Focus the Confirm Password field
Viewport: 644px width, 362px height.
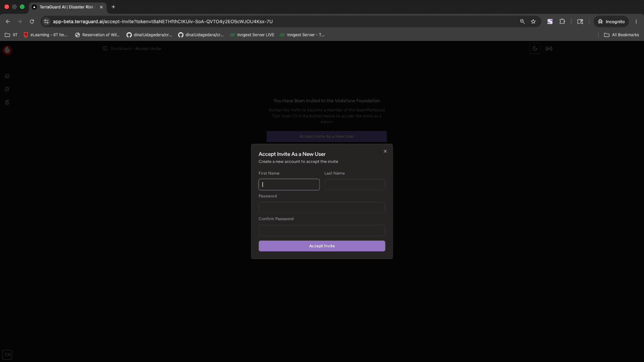point(322,230)
